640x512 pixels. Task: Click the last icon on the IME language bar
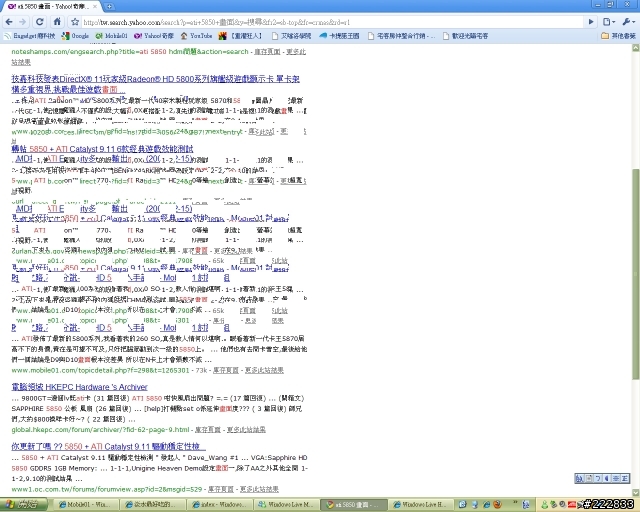tap(625, 479)
